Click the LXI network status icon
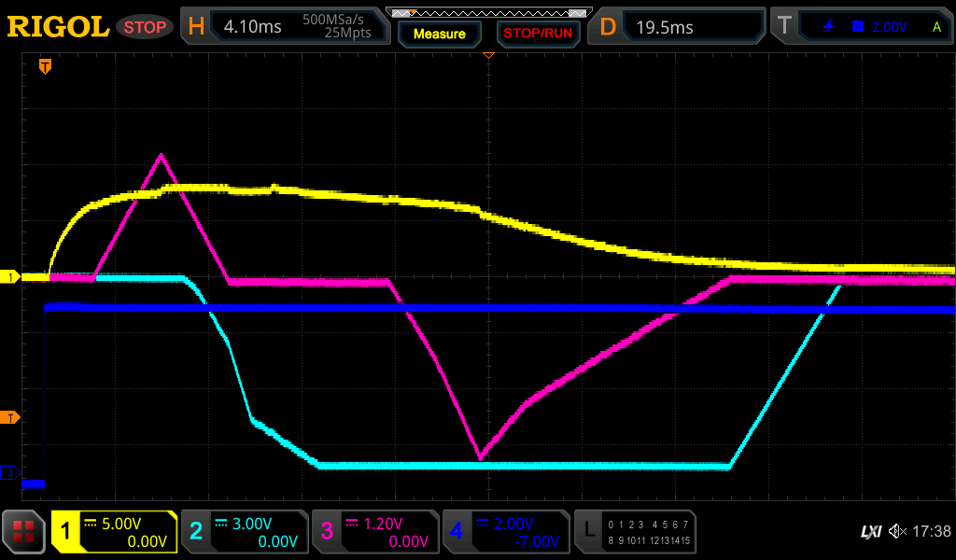This screenshot has width=956, height=560. click(x=870, y=532)
